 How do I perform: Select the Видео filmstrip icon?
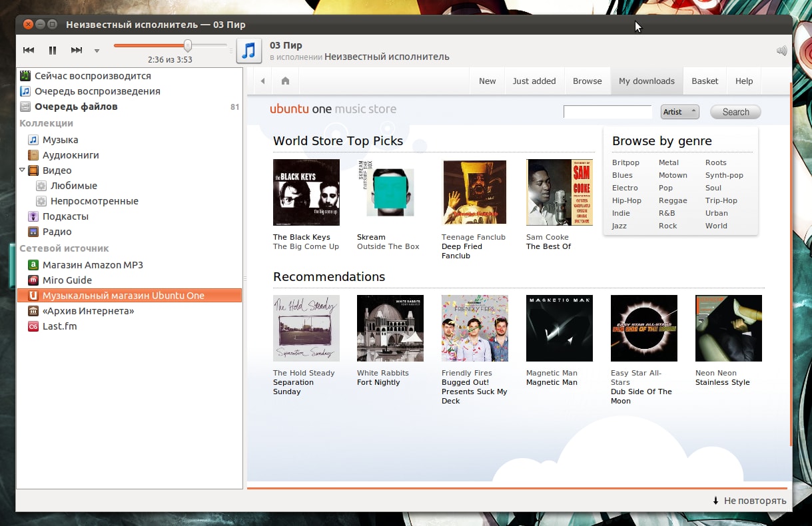[33, 170]
